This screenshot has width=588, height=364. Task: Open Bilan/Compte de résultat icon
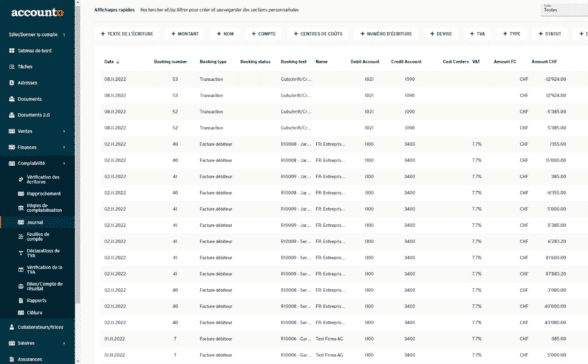(21, 286)
